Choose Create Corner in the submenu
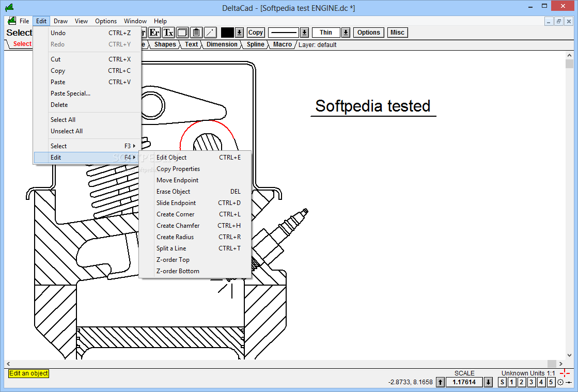 pos(195,214)
